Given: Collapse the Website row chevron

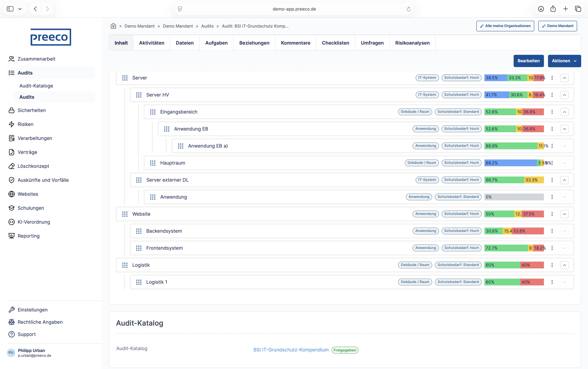Looking at the screenshot, I should coord(565,214).
